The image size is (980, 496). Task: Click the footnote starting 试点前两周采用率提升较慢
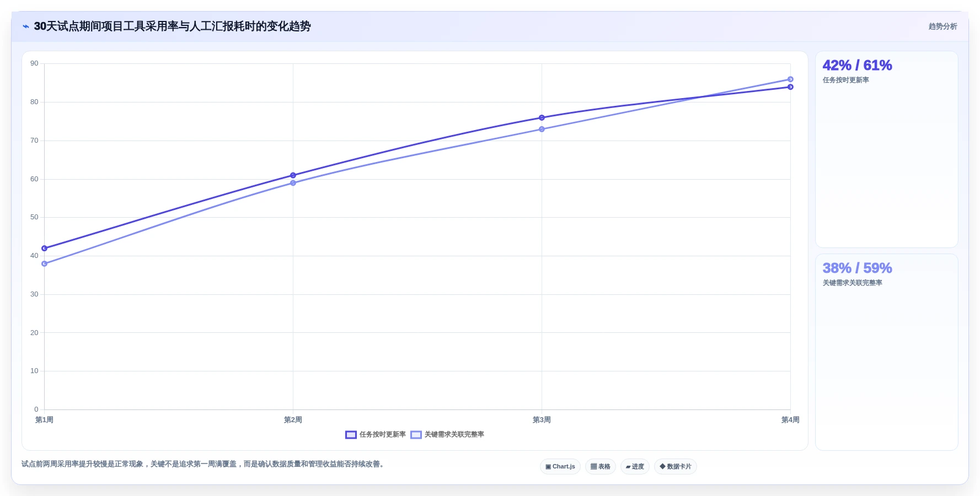(x=203, y=464)
